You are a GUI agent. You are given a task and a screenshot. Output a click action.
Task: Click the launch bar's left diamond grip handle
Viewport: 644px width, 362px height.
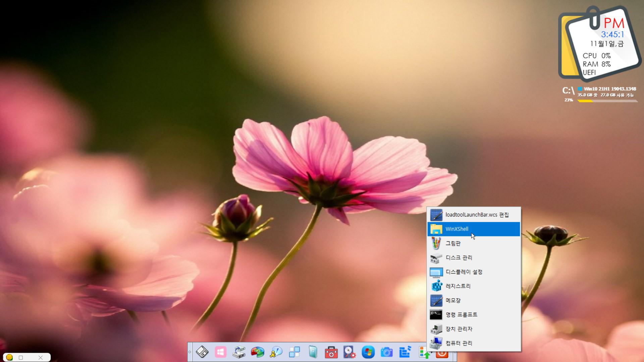(x=190, y=352)
